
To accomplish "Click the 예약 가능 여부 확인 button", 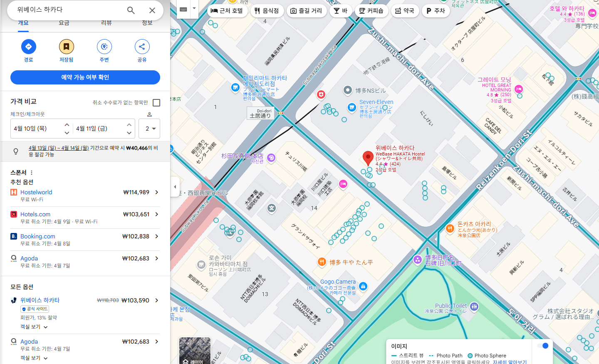I will [85, 77].
